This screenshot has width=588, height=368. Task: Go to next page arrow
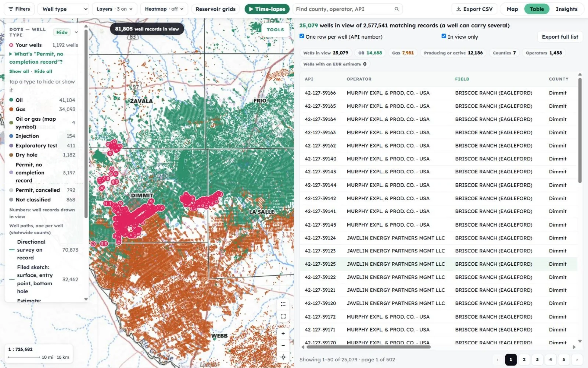point(577,360)
